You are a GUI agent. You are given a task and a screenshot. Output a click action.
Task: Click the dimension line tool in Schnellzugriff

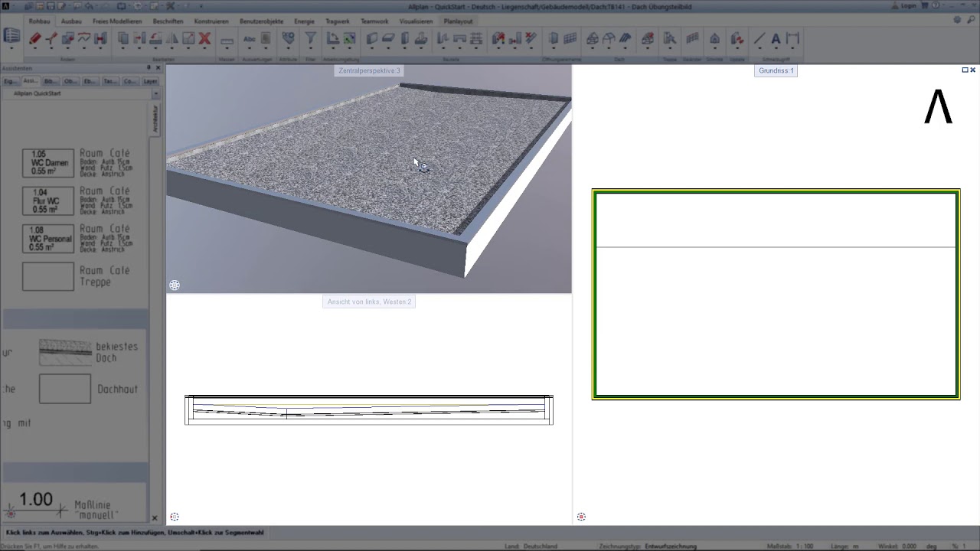(792, 38)
